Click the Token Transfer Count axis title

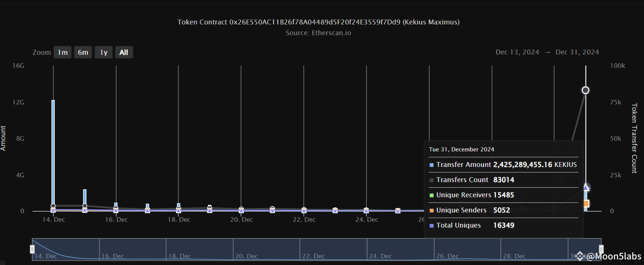click(634, 138)
